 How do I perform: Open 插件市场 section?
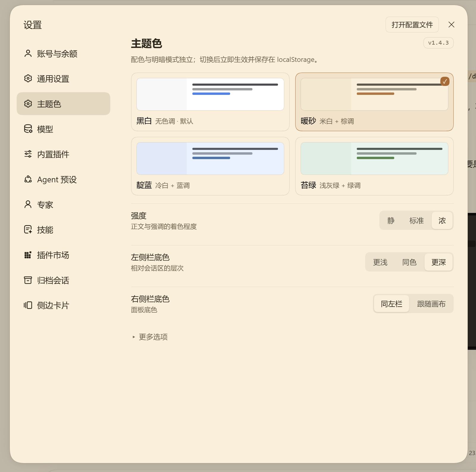63,255
